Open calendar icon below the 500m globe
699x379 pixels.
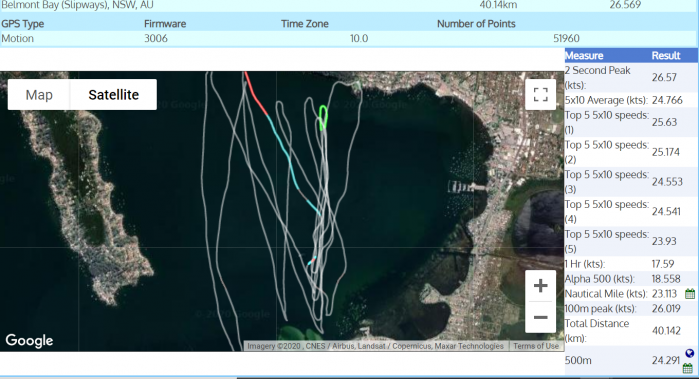coord(687,368)
